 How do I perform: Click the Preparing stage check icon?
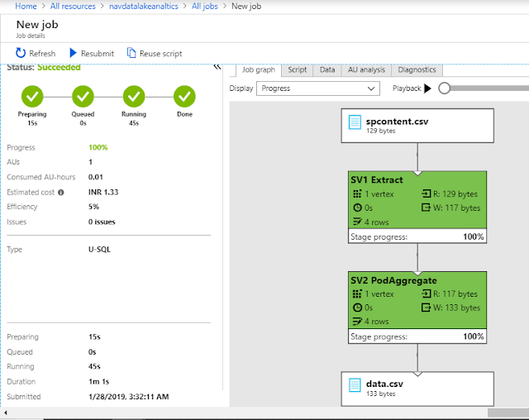(x=32, y=97)
